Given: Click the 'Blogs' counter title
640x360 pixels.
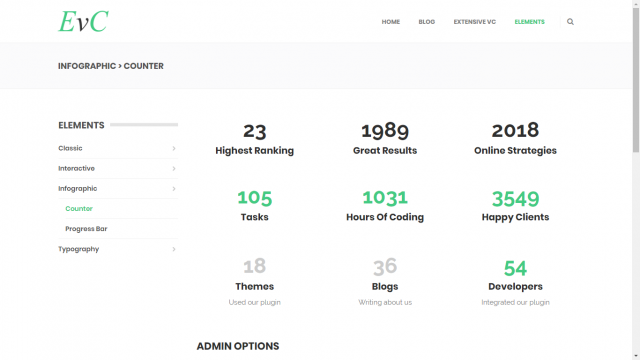Looking at the screenshot, I should pos(385,287).
